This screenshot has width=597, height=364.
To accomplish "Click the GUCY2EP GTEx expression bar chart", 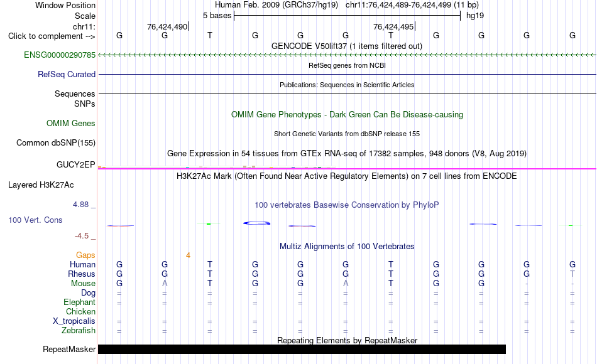I will [x=217, y=166].
